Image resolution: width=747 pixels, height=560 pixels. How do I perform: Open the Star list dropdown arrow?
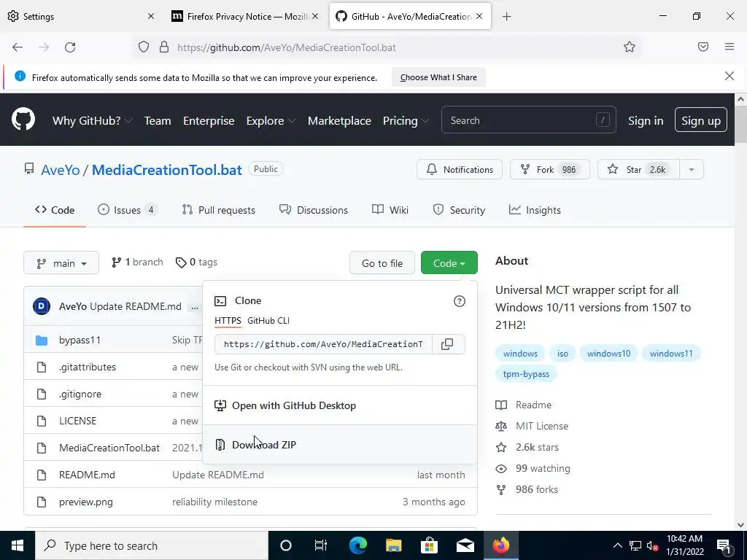[692, 169]
